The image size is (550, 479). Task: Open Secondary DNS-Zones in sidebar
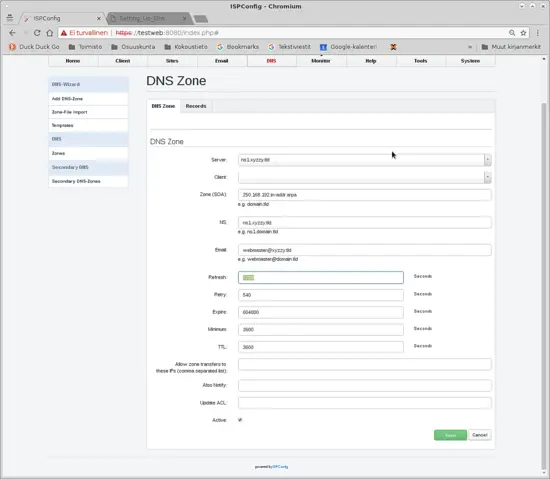tap(88, 181)
